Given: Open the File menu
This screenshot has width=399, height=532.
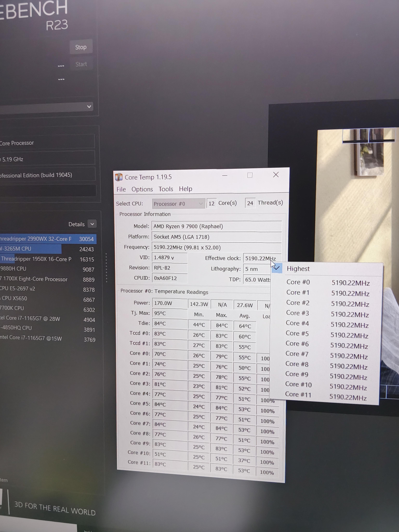Looking at the screenshot, I should click(121, 189).
